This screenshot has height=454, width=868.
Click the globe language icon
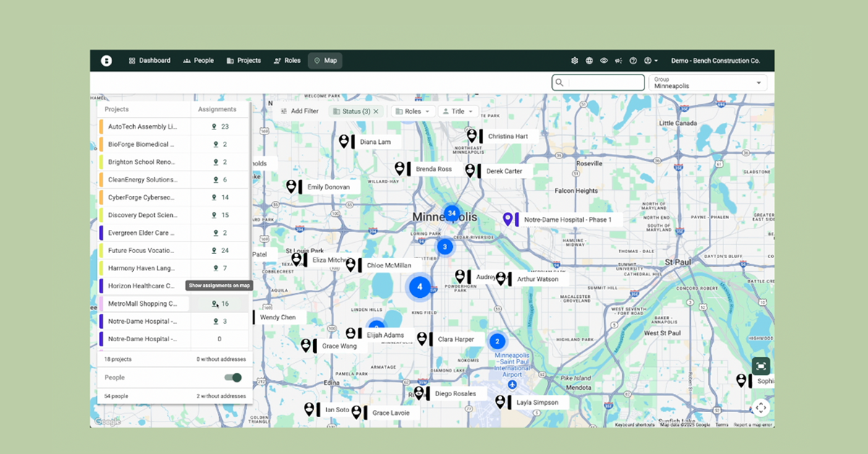pos(590,61)
